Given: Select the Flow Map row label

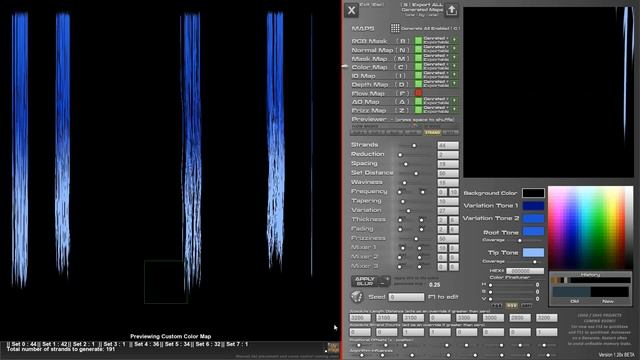Looking at the screenshot, I should tap(369, 93).
